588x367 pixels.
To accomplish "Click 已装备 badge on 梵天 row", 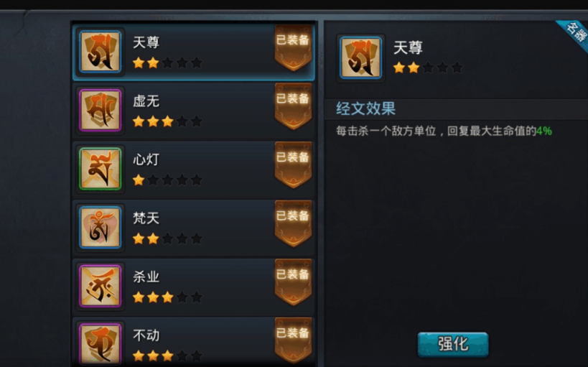I will 293,223.
